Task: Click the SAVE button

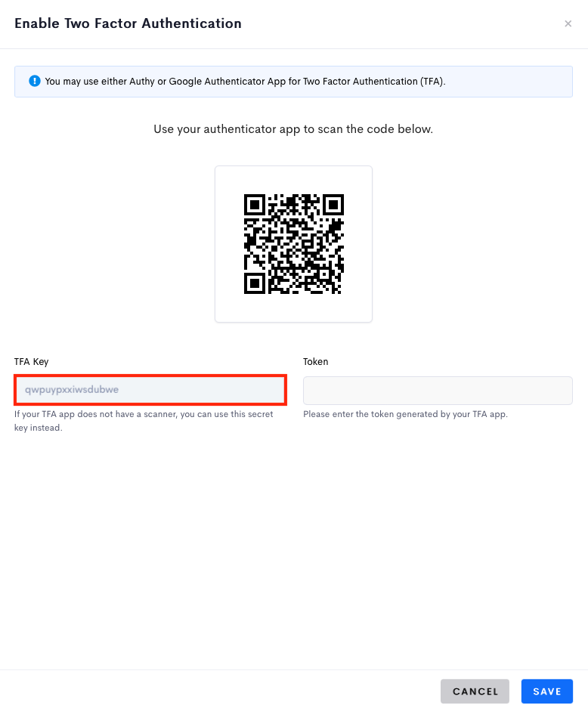Action: coord(546,691)
